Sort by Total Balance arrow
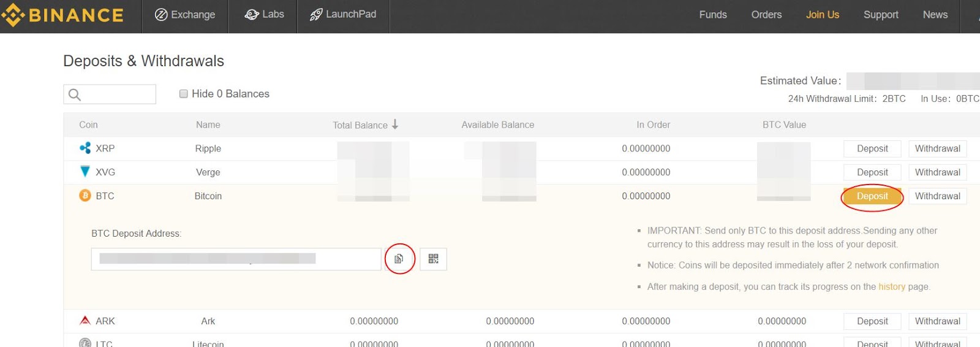Viewport: 980px width, 347px height. (x=395, y=124)
